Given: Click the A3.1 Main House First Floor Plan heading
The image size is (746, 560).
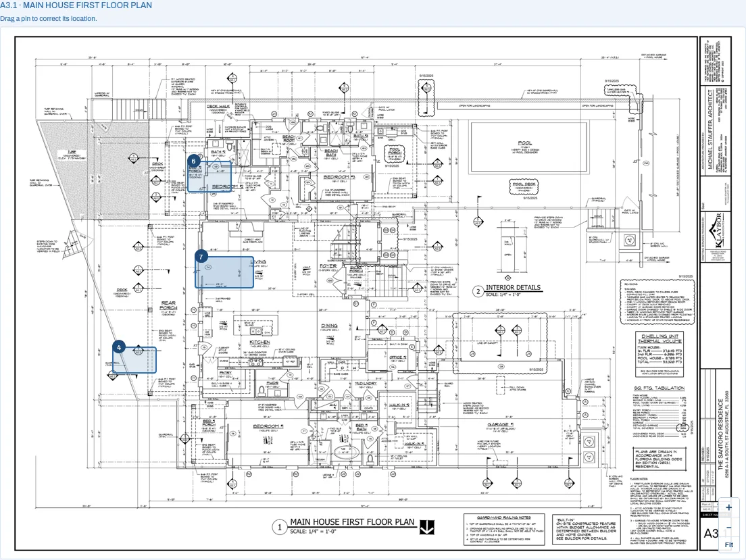Looking at the screenshot, I should tap(76, 5).
